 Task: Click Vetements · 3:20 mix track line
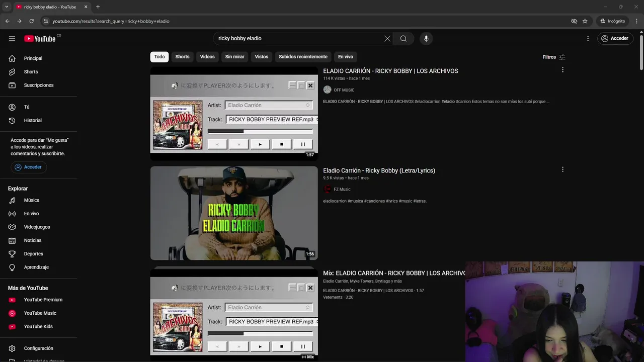[338, 297]
